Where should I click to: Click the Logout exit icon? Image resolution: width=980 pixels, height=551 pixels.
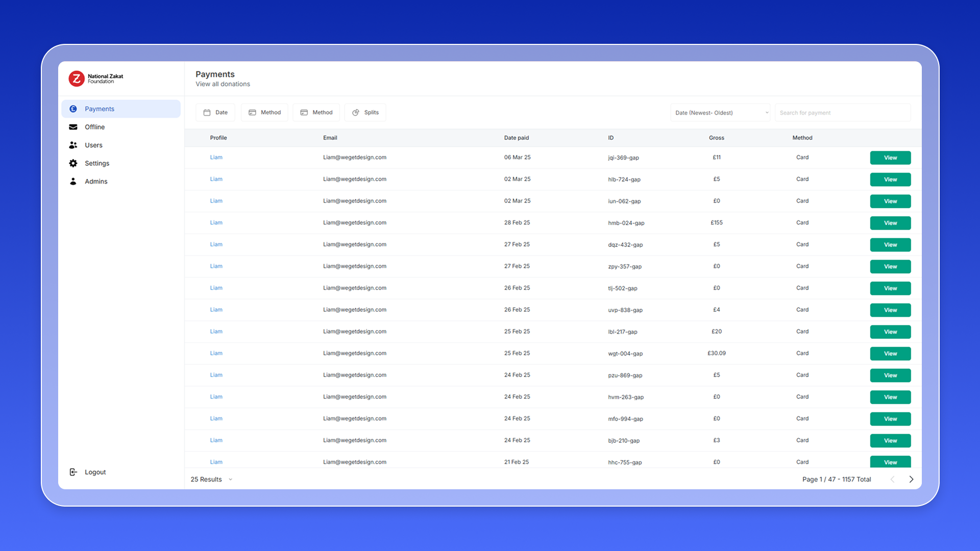coord(73,472)
